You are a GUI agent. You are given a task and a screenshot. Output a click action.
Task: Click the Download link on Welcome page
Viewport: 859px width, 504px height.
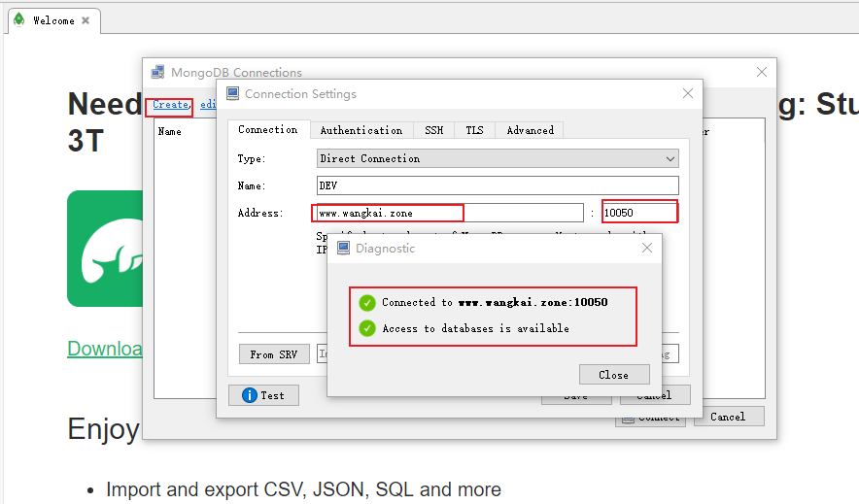coord(105,349)
